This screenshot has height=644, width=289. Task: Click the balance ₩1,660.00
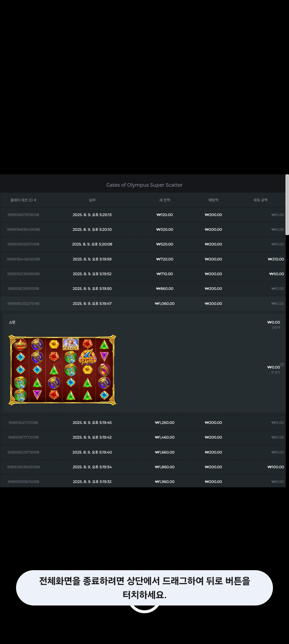(x=165, y=452)
